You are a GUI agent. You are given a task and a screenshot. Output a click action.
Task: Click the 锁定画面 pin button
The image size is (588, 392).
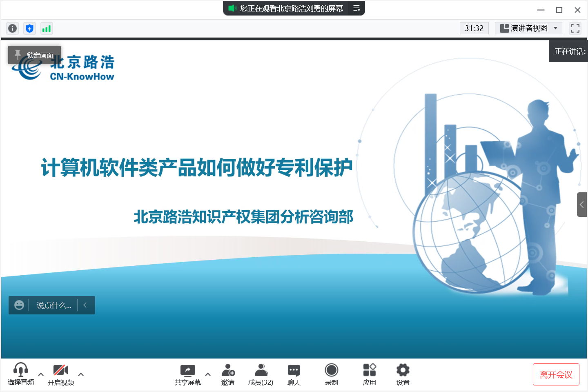pos(34,55)
